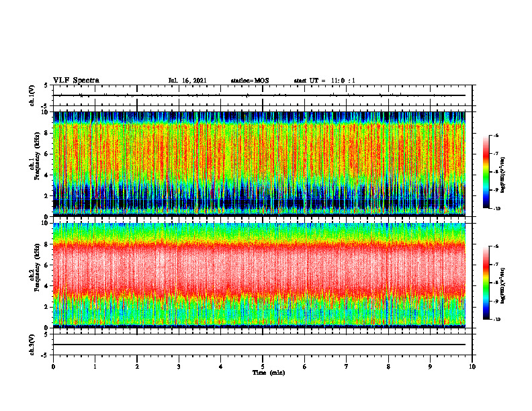Click the ch.2 spectrogram plot area

(x=259, y=275)
